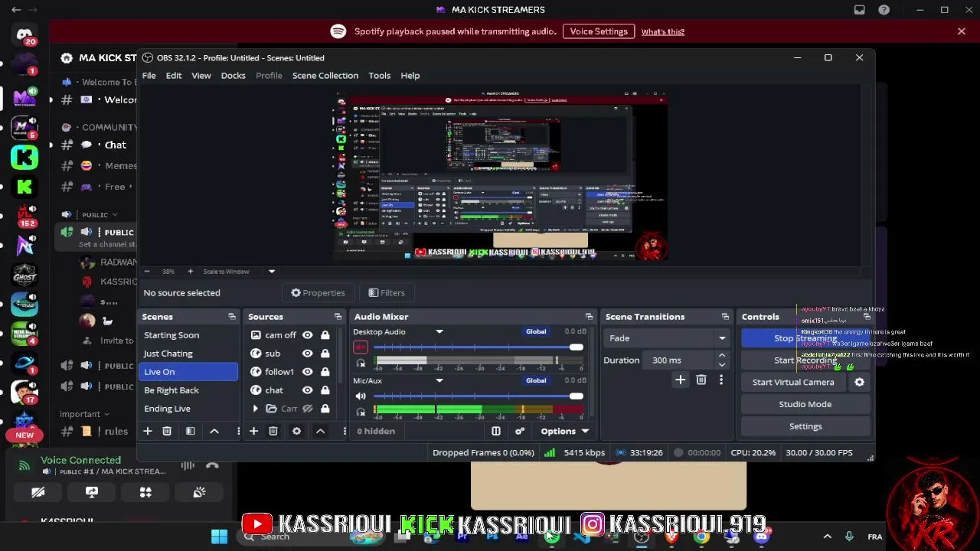The height and width of the screenshot is (551, 980).
Task: Remove the configurable scene transition
Action: pyautogui.click(x=701, y=380)
